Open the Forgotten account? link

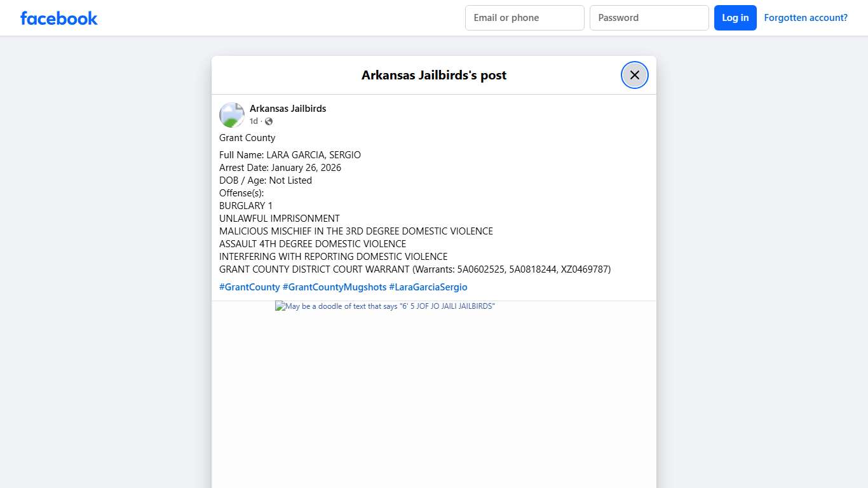click(x=805, y=18)
